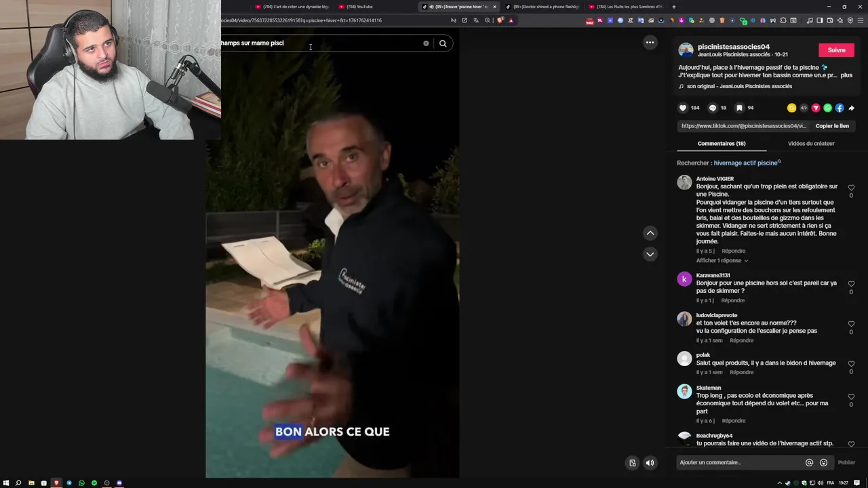
Task: Click the taskbar clock showing 19:27
Action: [x=844, y=483]
